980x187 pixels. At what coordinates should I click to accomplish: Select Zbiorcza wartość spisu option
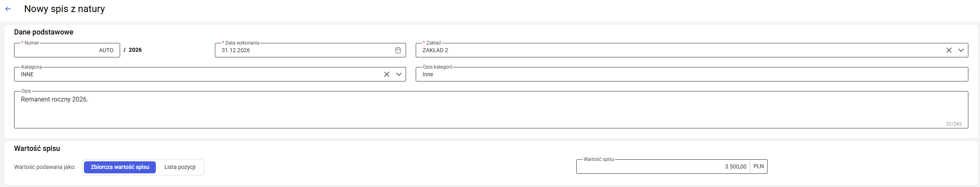coord(120,167)
